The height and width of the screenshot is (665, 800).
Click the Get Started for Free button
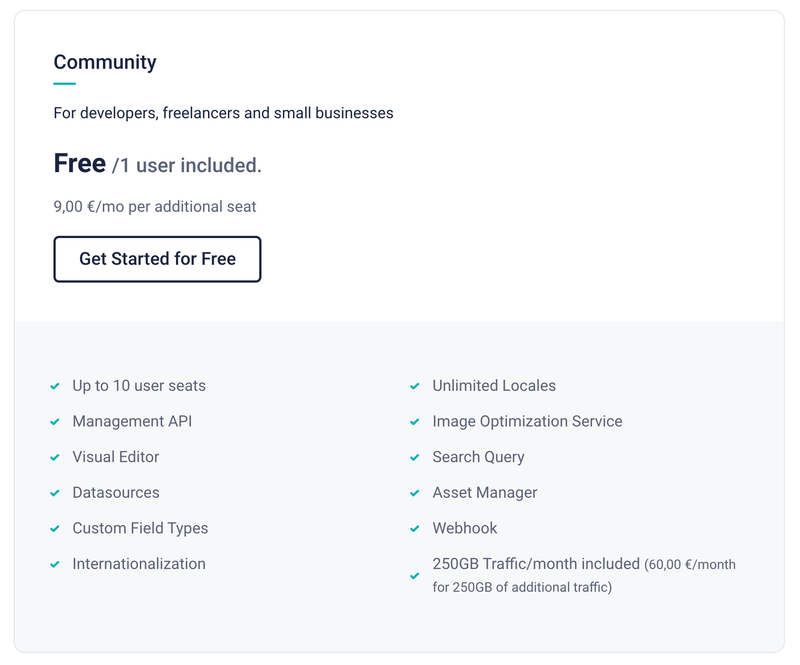[x=157, y=259]
